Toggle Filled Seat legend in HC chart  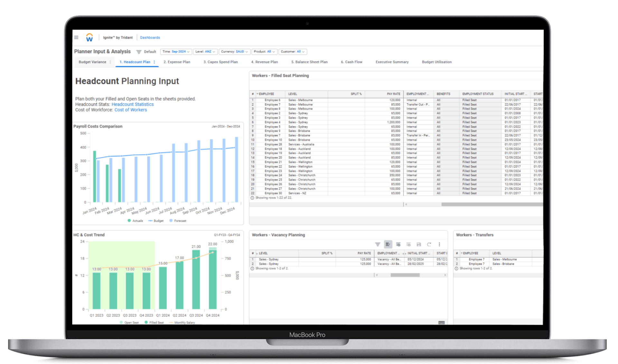pyautogui.click(x=154, y=323)
